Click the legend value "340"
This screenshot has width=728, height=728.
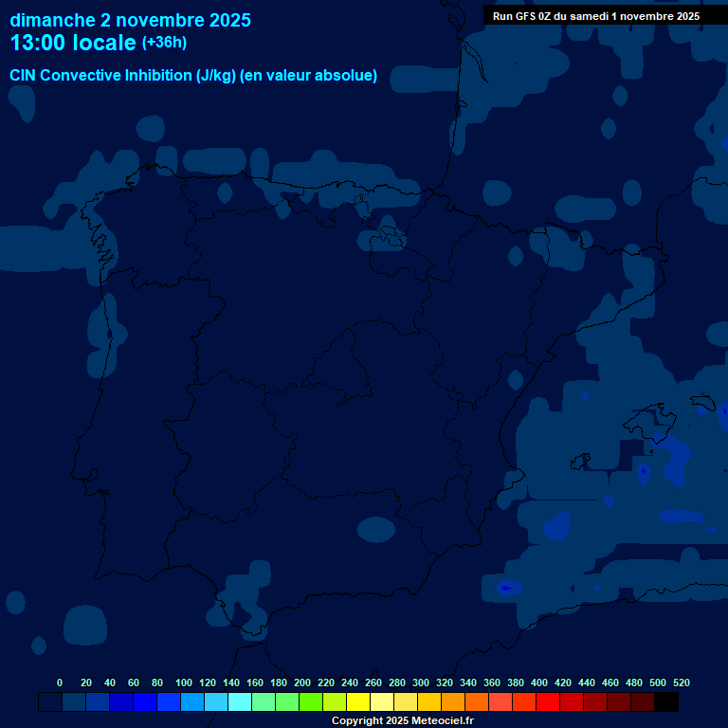tap(468, 682)
